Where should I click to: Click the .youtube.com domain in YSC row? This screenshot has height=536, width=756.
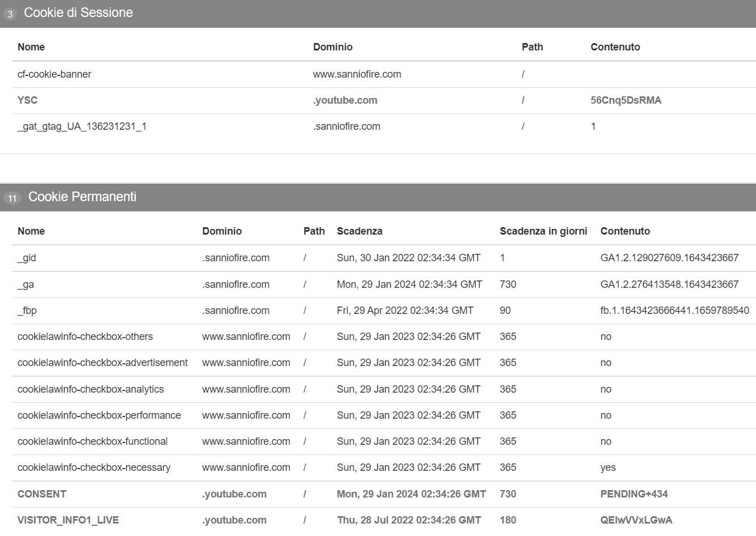click(x=345, y=100)
